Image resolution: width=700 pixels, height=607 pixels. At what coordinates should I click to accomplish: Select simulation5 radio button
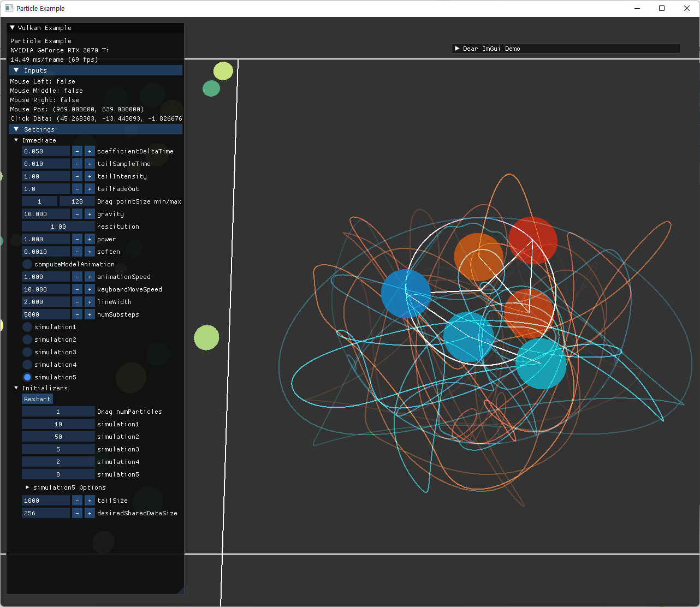(27, 377)
